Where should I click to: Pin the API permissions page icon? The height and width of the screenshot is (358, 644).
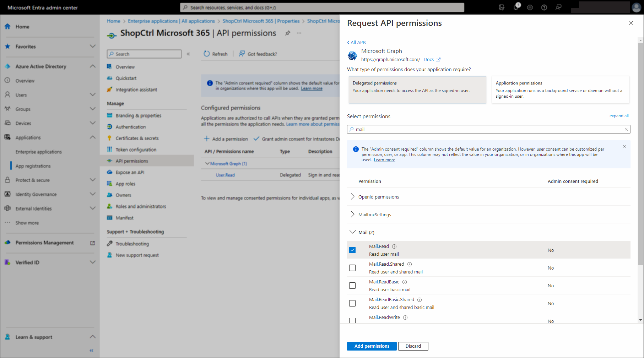[x=288, y=33]
